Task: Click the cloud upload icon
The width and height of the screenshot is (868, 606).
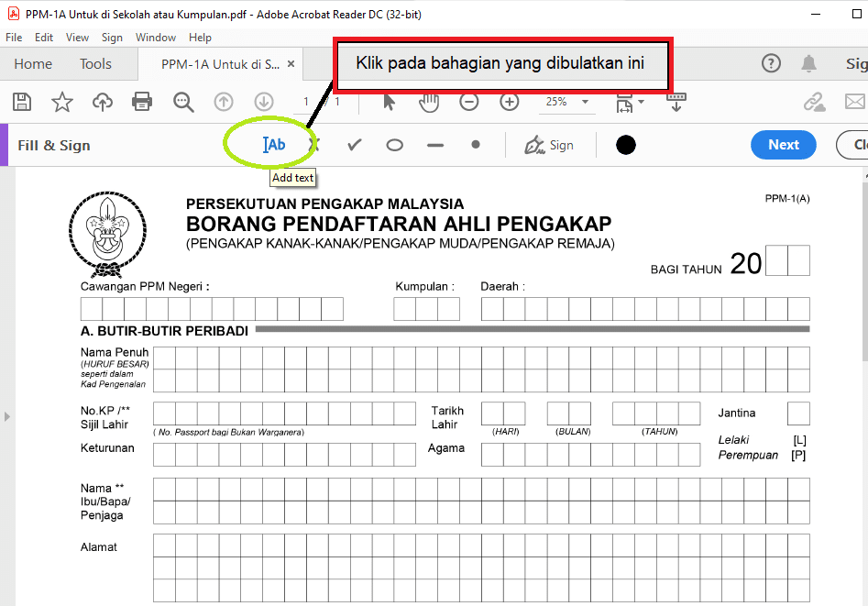Action: 103,102
